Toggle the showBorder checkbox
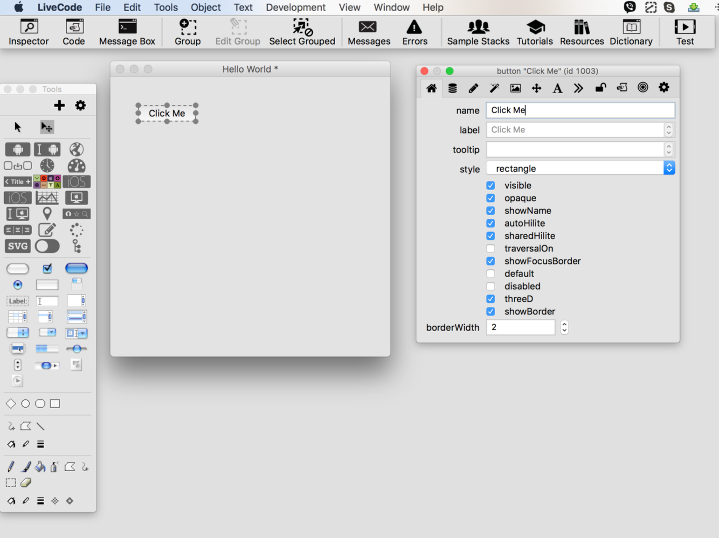 point(491,311)
